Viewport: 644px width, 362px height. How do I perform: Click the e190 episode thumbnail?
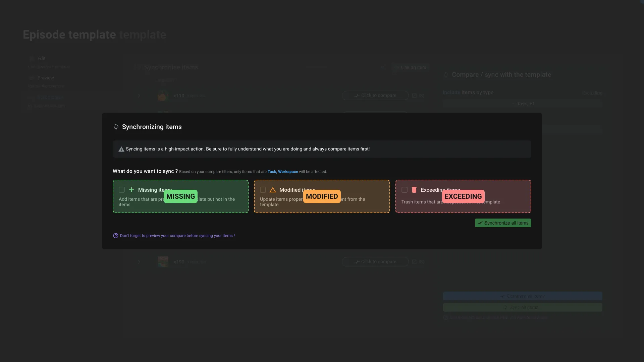163,262
